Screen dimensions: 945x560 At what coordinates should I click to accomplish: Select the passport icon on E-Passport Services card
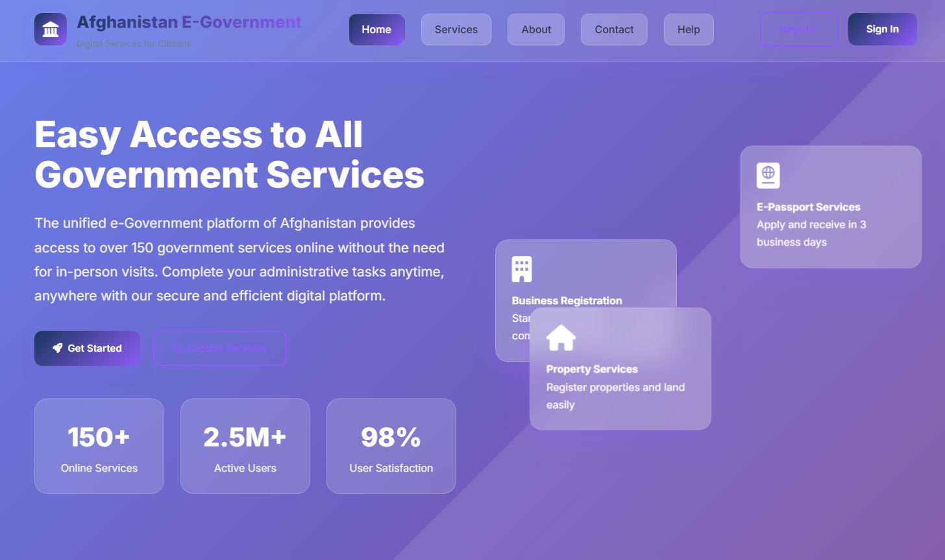tap(768, 175)
